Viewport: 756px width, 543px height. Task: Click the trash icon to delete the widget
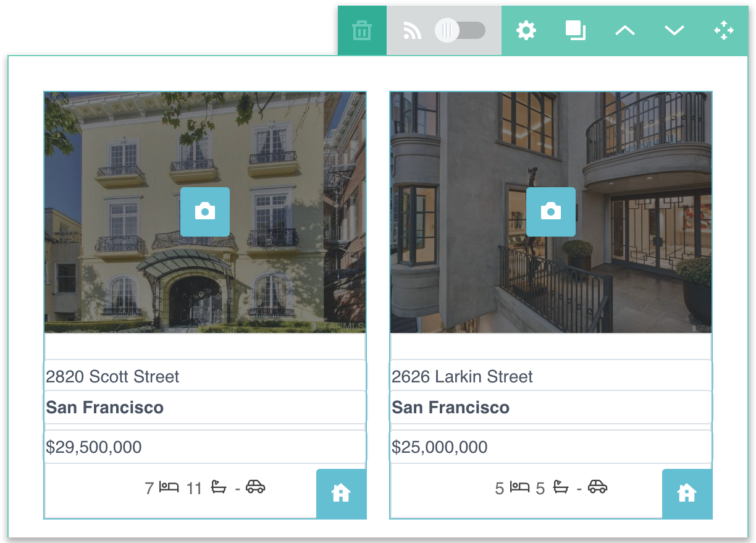point(361,29)
